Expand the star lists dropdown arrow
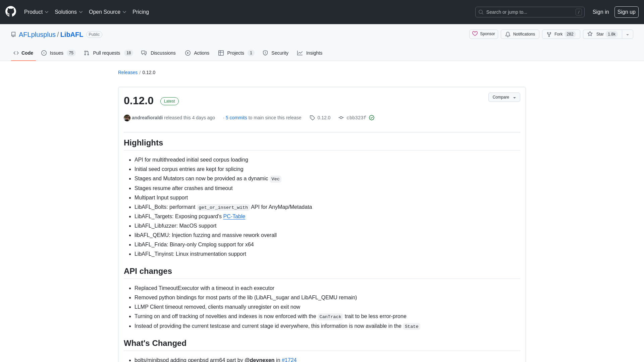Viewport: 644px width, 362px height. point(628,34)
